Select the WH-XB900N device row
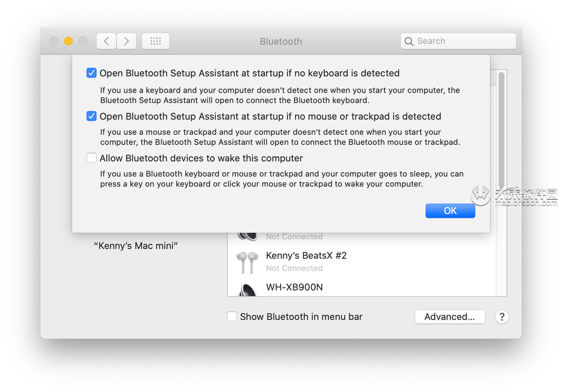This screenshot has height=392, width=562. pyautogui.click(x=362, y=288)
